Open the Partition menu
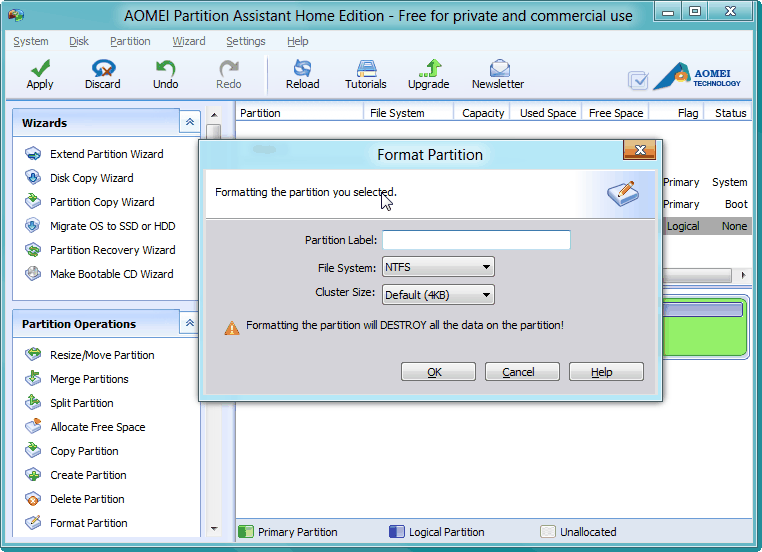The height and width of the screenshot is (552, 762). [x=130, y=41]
